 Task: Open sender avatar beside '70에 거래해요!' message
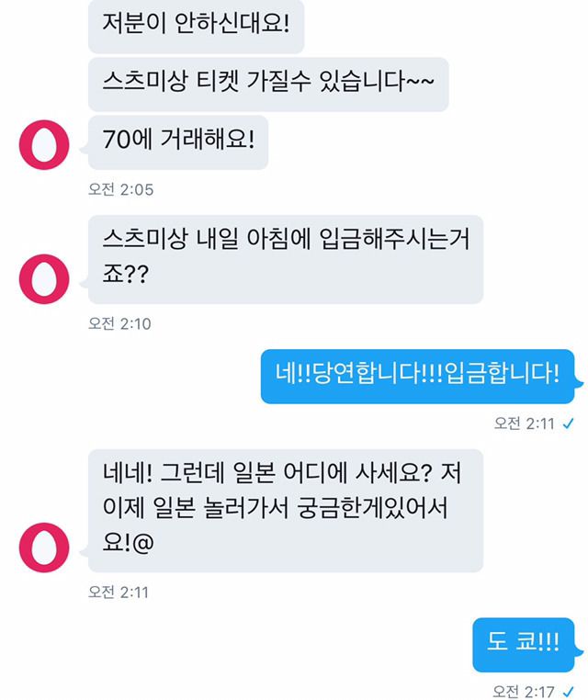(x=44, y=144)
